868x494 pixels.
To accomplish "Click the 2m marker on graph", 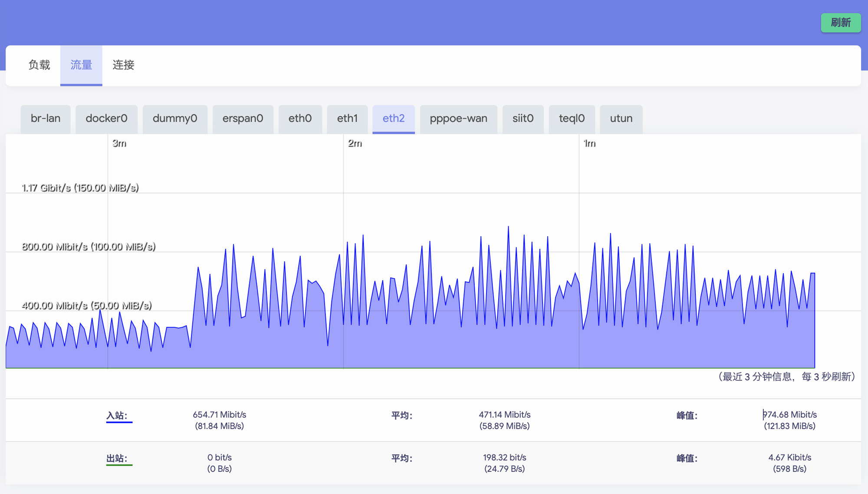I will coord(355,143).
